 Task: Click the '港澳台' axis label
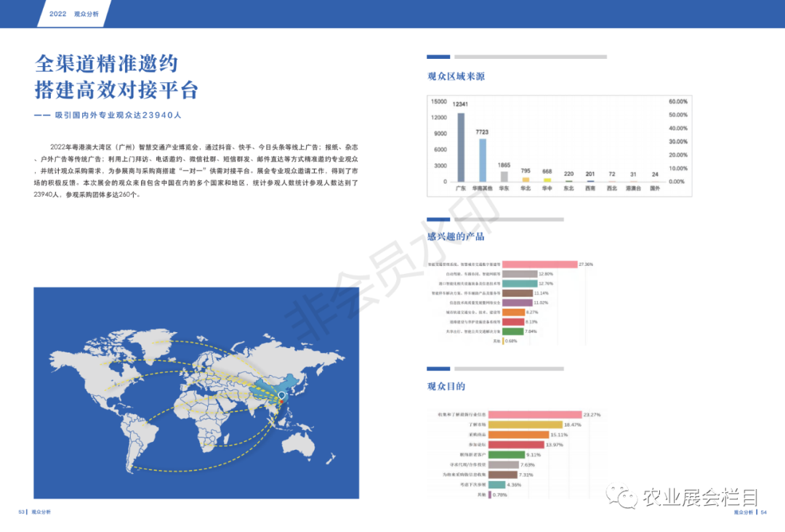coord(633,188)
